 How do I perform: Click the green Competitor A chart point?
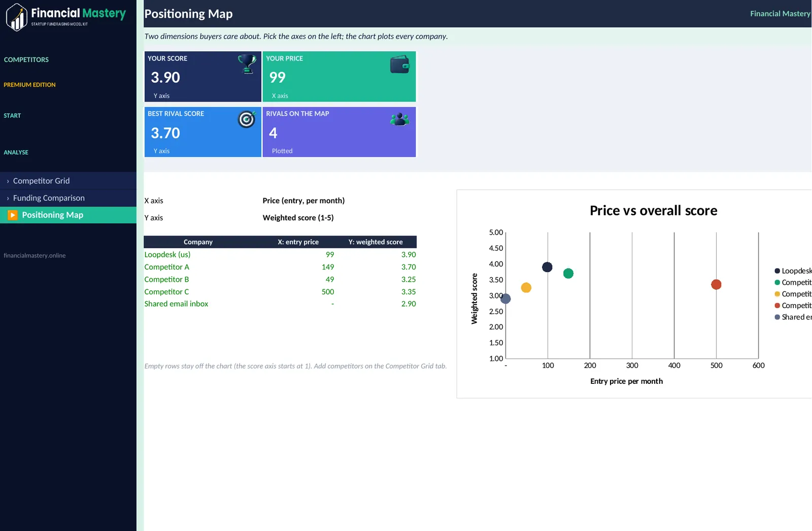[x=568, y=273]
